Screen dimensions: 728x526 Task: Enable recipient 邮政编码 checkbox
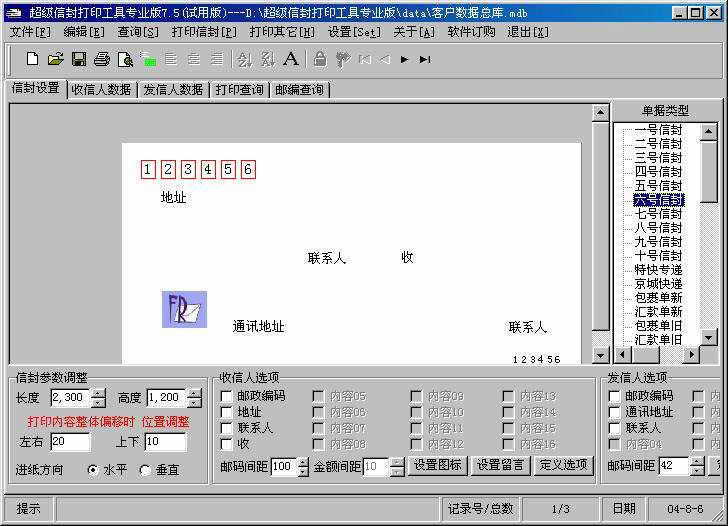click(227, 396)
